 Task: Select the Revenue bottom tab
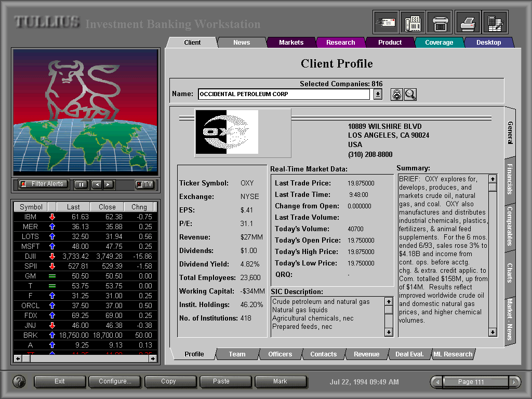click(367, 354)
